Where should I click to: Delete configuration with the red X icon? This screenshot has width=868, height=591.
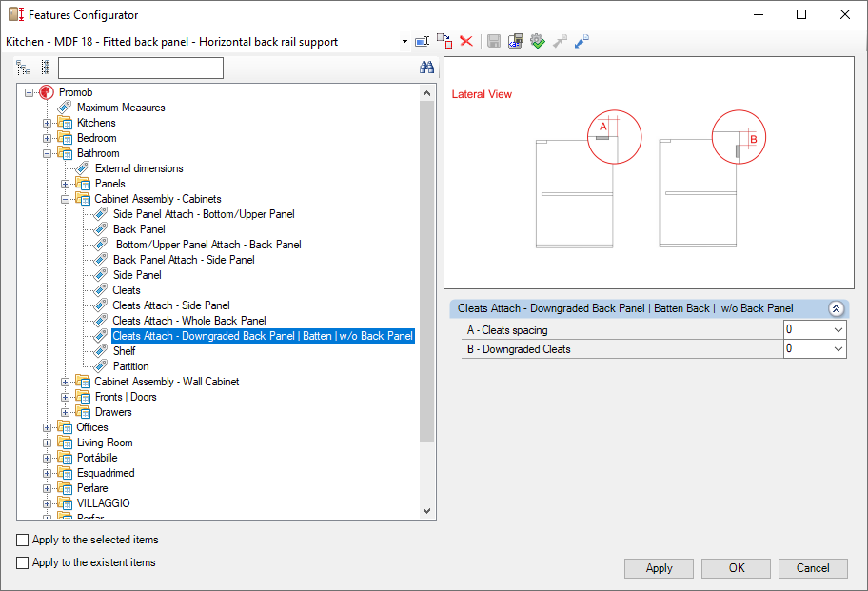466,41
